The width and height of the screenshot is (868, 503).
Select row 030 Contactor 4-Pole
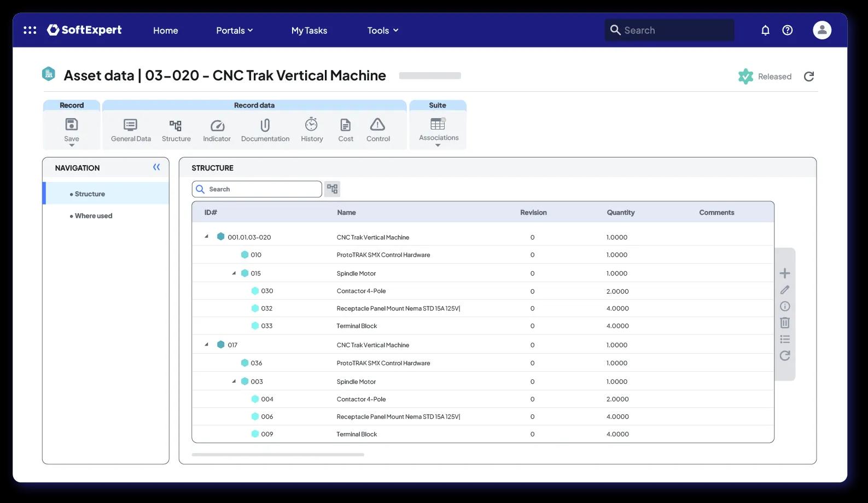tap(483, 291)
